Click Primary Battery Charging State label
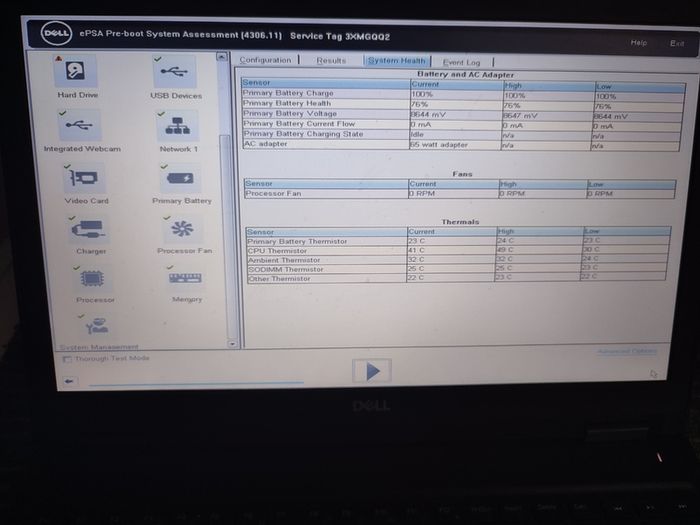Image resolution: width=700 pixels, height=525 pixels. pos(303,133)
